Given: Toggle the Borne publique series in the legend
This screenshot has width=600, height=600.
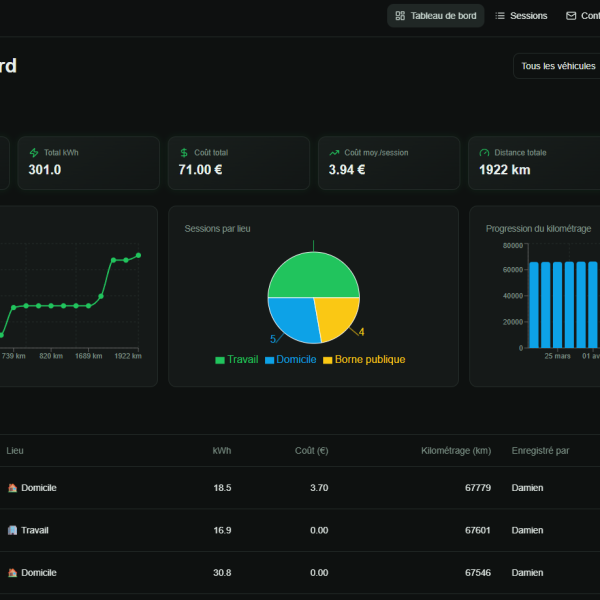Looking at the screenshot, I should click(363, 360).
